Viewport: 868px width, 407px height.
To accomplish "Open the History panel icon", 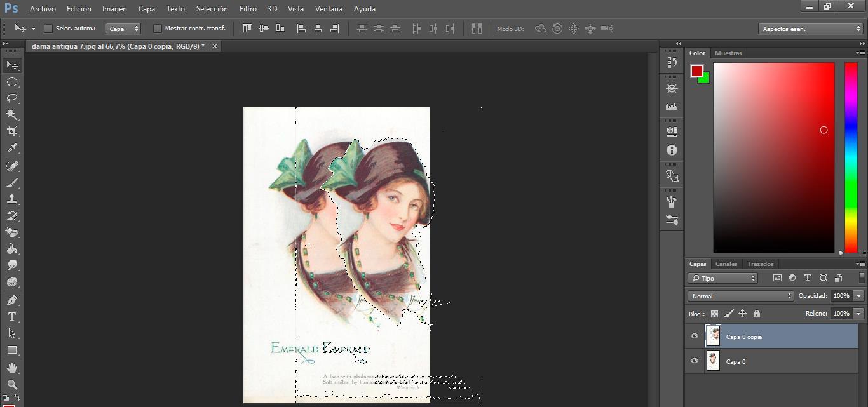I will tap(672, 62).
